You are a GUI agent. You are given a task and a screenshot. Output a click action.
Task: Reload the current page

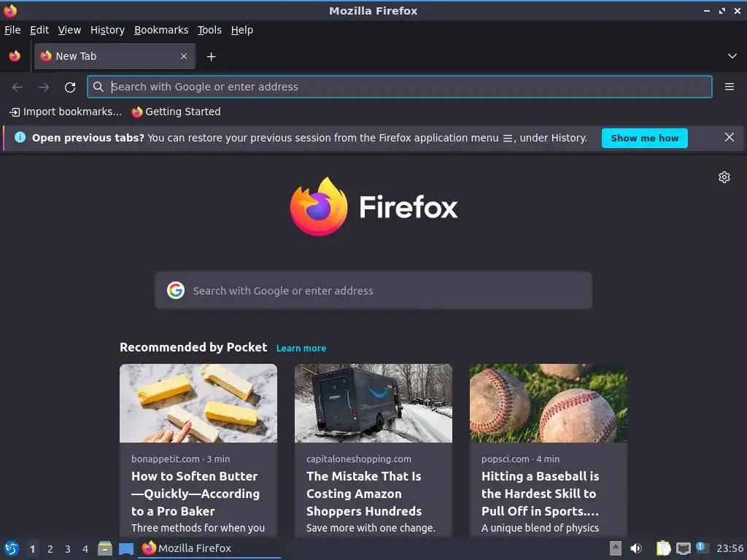[x=70, y=87]
